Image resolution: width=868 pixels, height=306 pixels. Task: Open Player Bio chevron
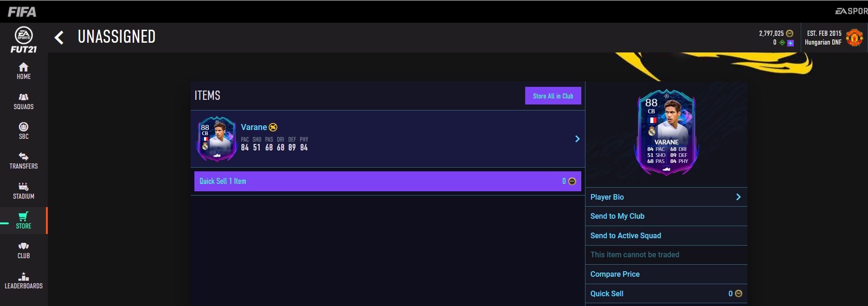(738, 197)
